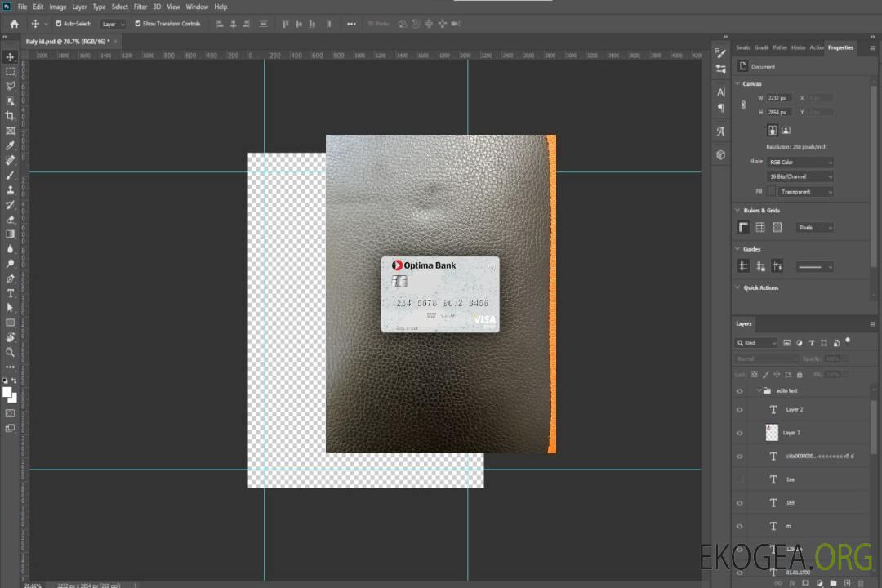882x588 pixels.
Task: Select the Zoom tool
Action: [x=11, y=352]
